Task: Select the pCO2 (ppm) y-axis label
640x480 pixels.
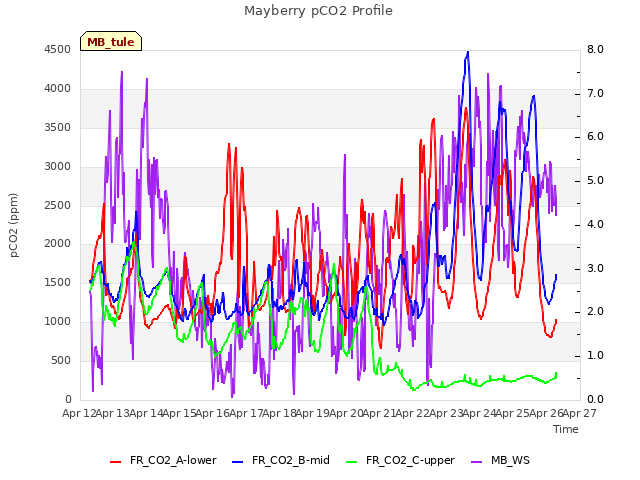Action: [x=14, y=225]
